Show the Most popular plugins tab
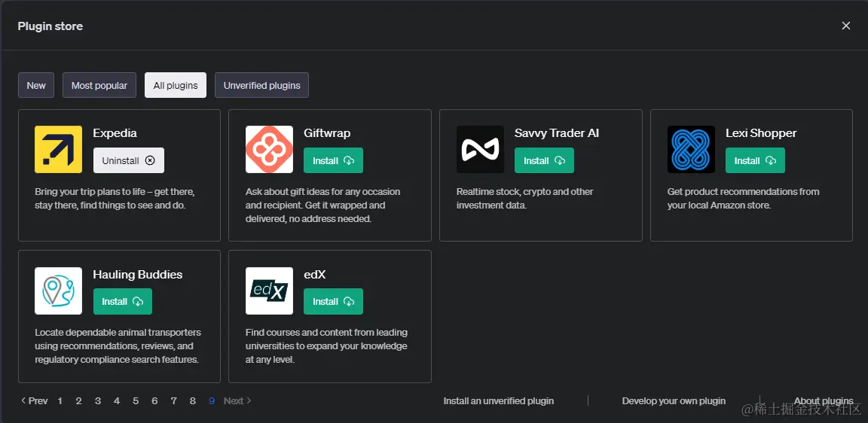 pyautogui.click(x=99, y=85)
